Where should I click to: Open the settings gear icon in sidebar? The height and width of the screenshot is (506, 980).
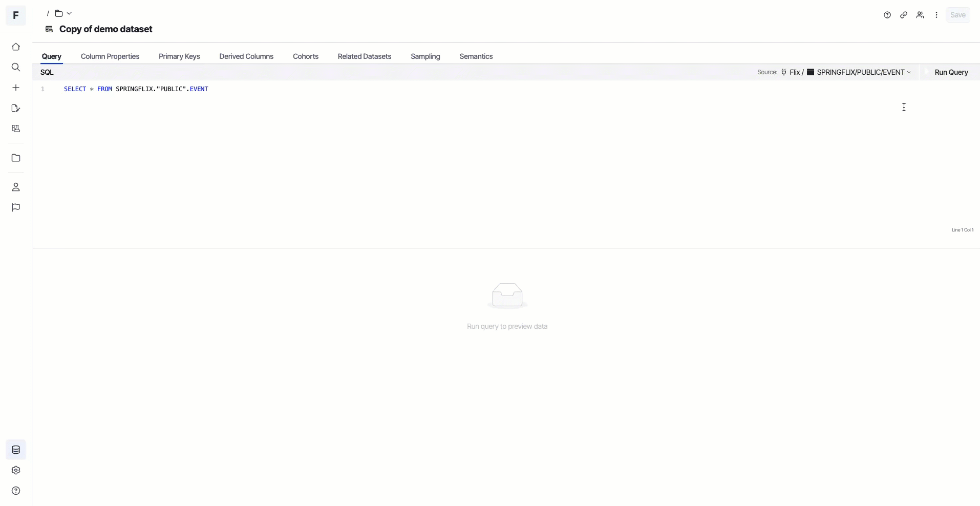point(16,470)
